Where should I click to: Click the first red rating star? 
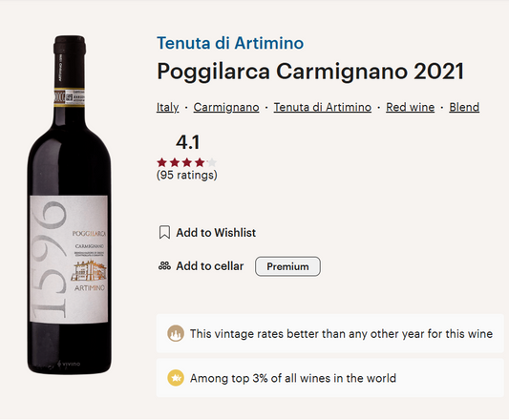(x=161, y=162)
